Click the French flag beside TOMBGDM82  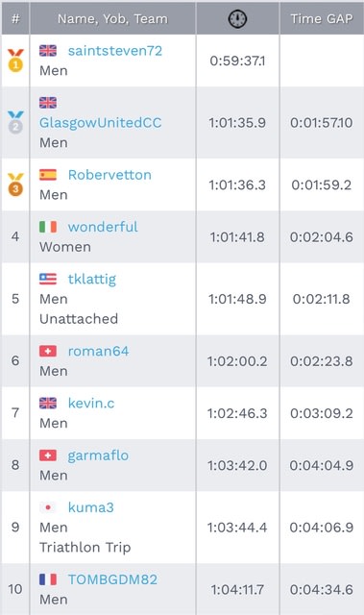point(48,579)
